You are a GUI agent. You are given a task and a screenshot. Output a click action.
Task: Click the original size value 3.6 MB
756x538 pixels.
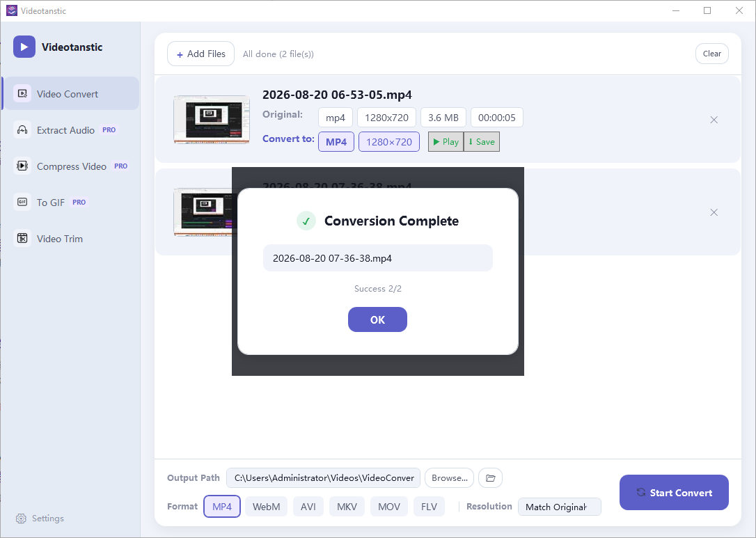pyautogui.click(x=443, y=117)
